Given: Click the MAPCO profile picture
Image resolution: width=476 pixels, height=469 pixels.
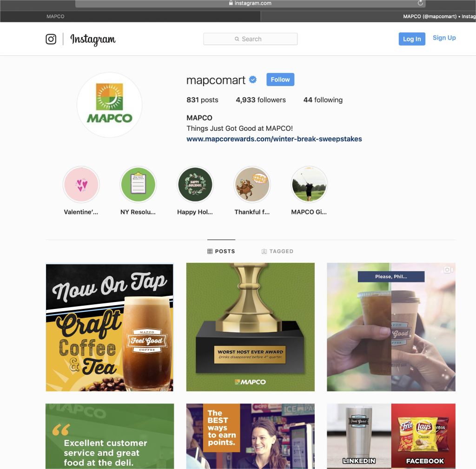Looking at the screenshot, I should point(110,105).
